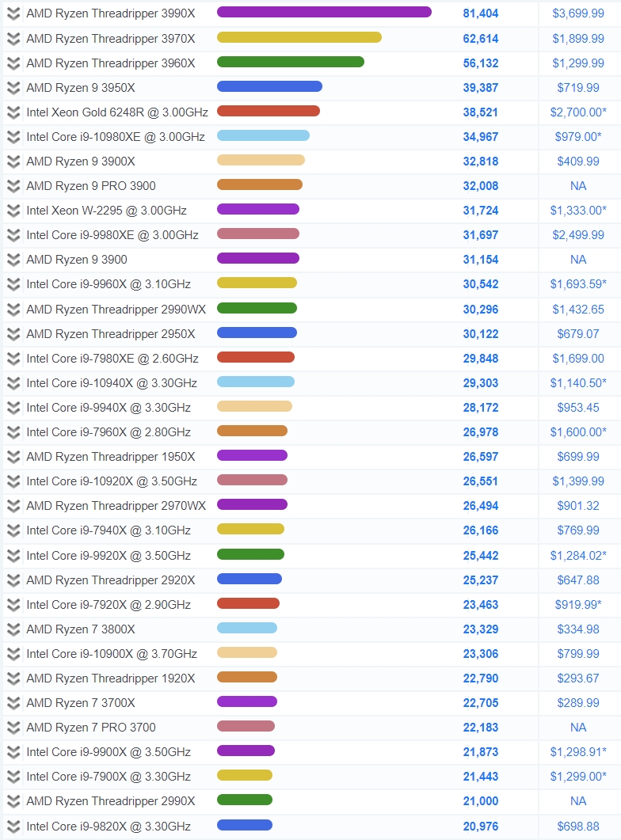Image resolution: width=621 pixels, height=840 pixels.
Task: Open the AMD Ryzen Threadripper 1920X link
Action: 111,678
